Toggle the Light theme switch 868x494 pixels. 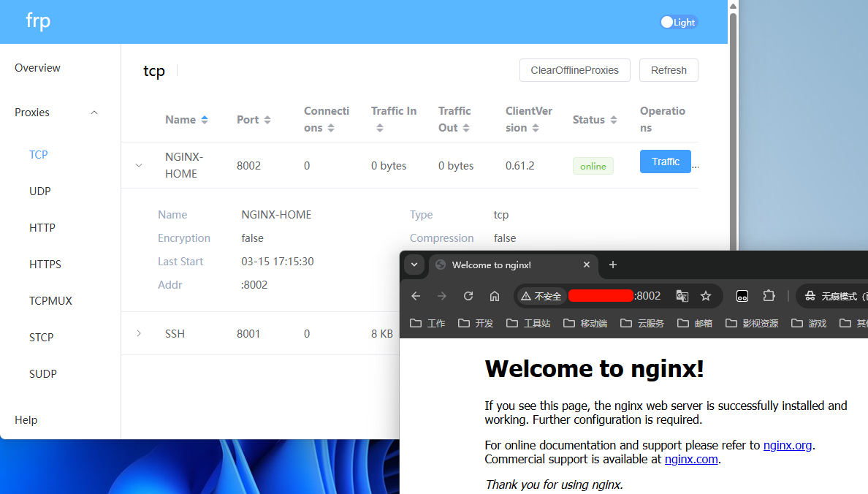pyautogui.click(x=679, y=22)
